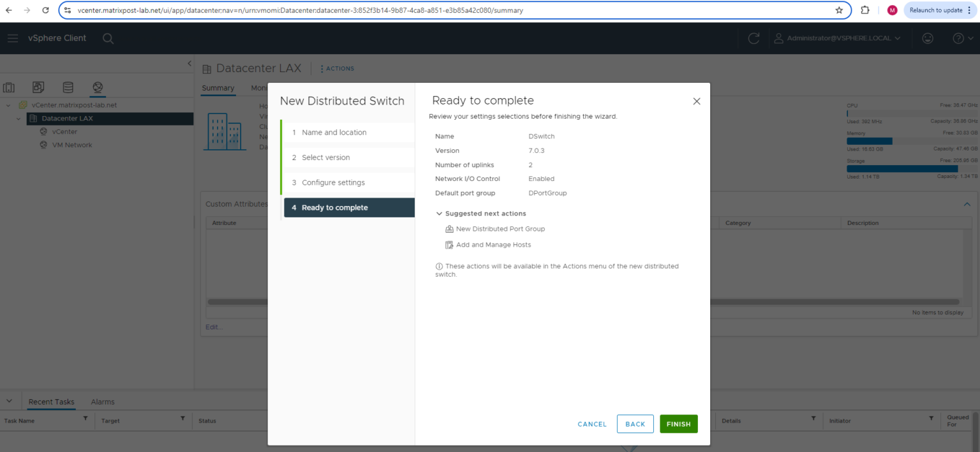
Task: Click the New Distributed Port Group icon
Action: [450, 229]
